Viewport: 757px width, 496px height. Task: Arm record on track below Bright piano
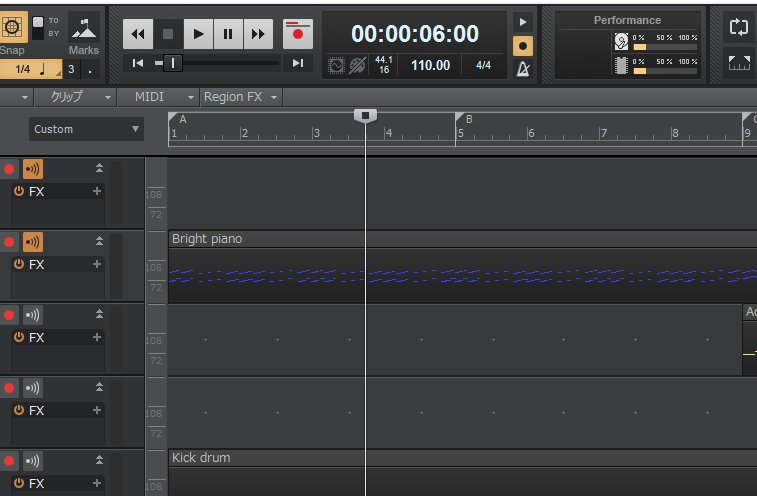pyautogui.click(x=9, y=315)
